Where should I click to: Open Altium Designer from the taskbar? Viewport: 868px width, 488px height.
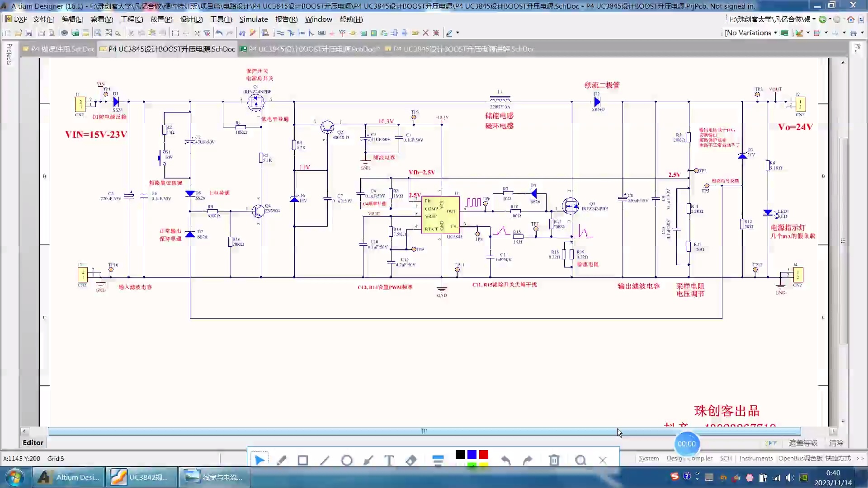click(x=69, y=477)
